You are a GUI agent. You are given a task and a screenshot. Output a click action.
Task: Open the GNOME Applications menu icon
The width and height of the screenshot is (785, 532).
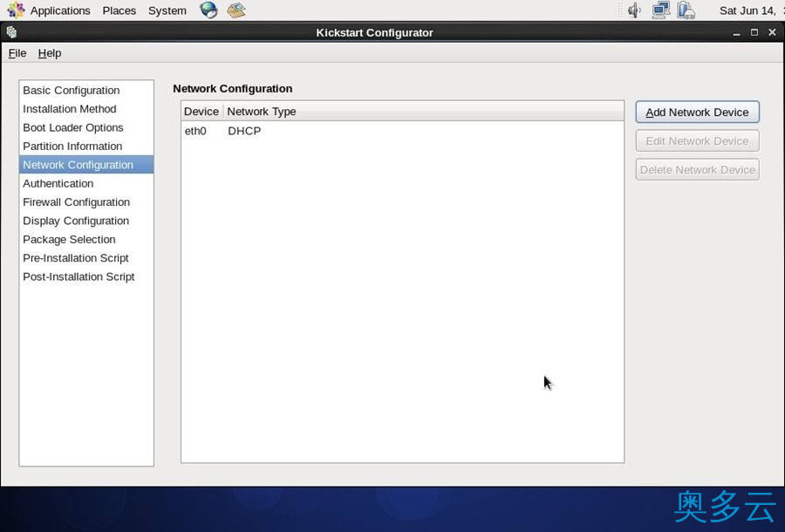click(16, 10)
